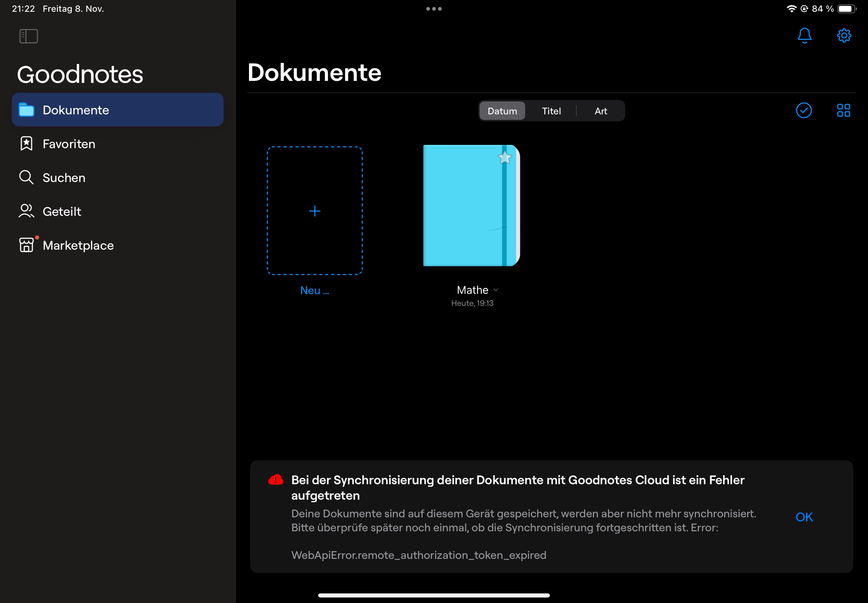
Task: Open Suchen in the sidebar
Action: click(118, 178)
